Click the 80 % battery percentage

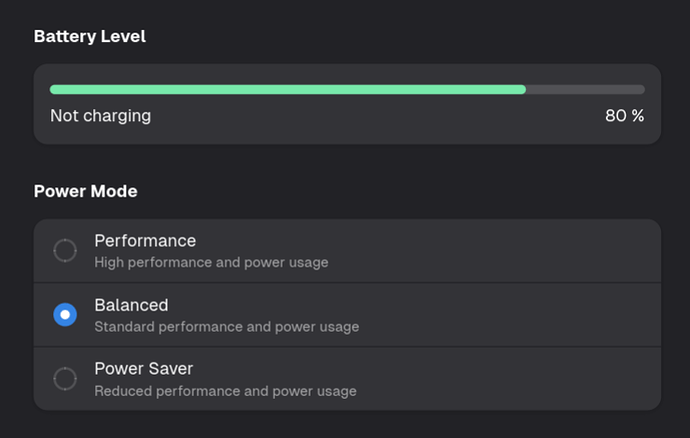tap(624, 116)
